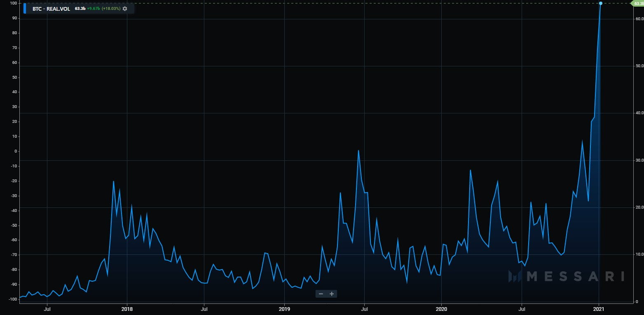This screenshot has width=644, height=315.
Task: Click the 0 label on left percent axis
Action: pos(16,151)
